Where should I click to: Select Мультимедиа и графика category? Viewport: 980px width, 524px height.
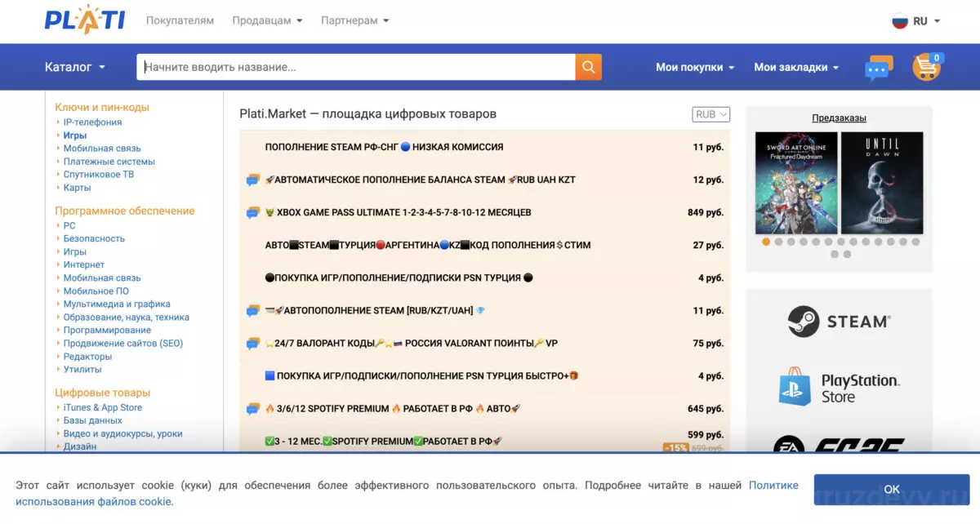coord(117,304)
